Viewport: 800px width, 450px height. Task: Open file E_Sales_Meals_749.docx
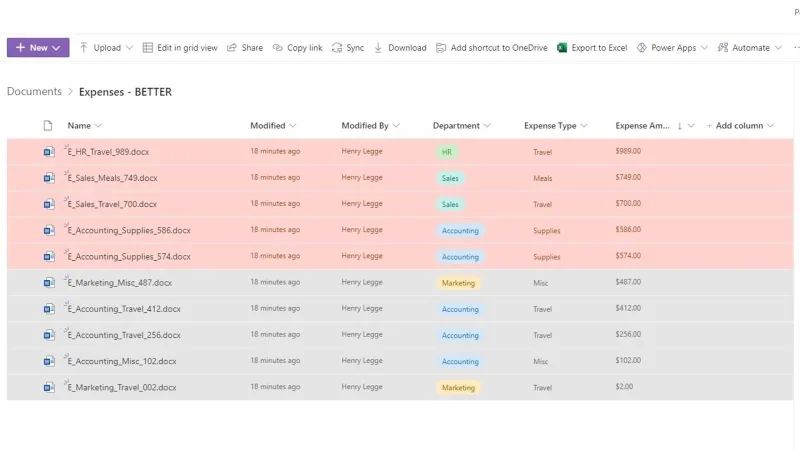pos(112,178)
